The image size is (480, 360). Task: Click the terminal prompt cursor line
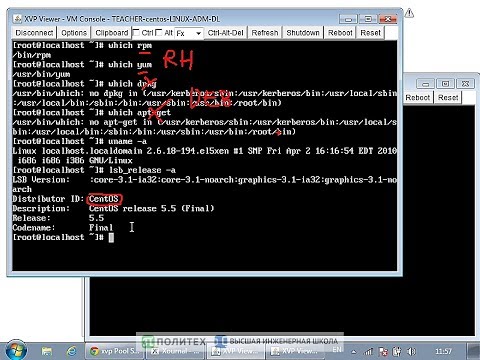point(63,237)
